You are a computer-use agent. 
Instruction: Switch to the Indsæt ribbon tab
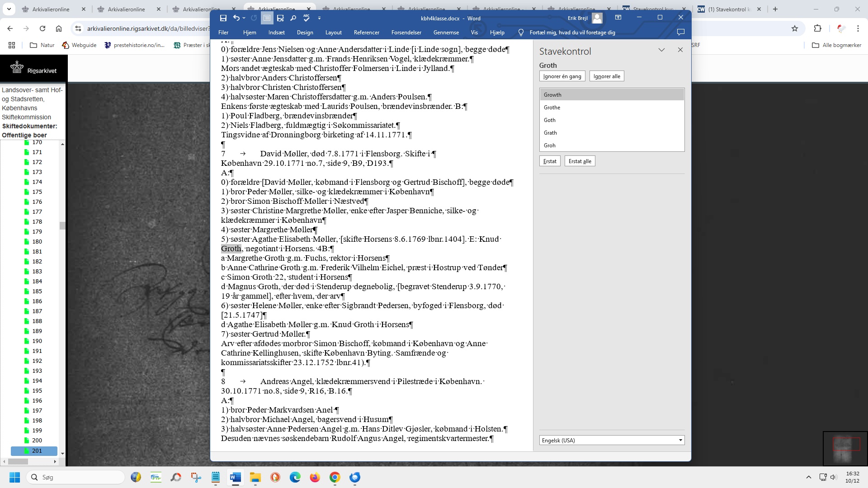click(x=276, y=33)
